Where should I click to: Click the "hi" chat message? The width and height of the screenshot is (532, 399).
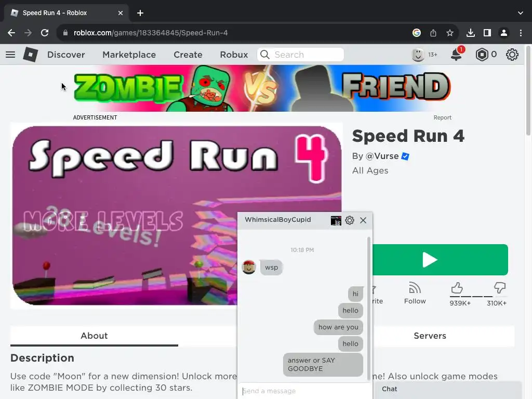pos(355,294)
